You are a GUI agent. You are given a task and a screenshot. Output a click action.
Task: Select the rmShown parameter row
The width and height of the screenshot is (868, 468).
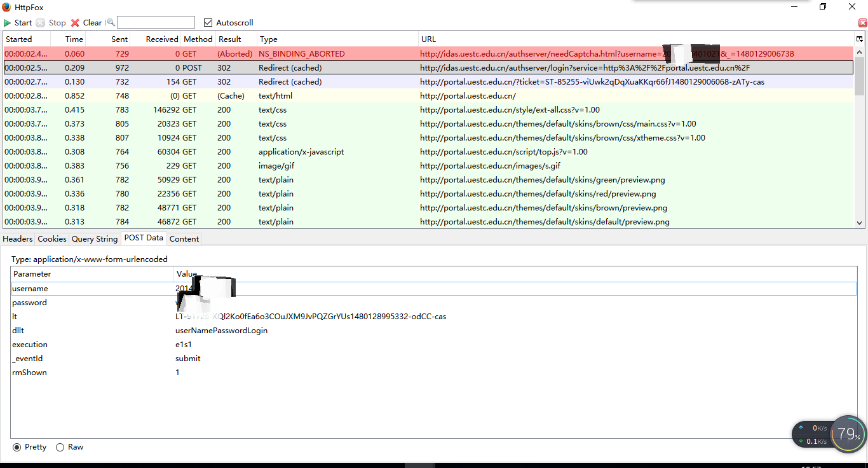point(434,373)
